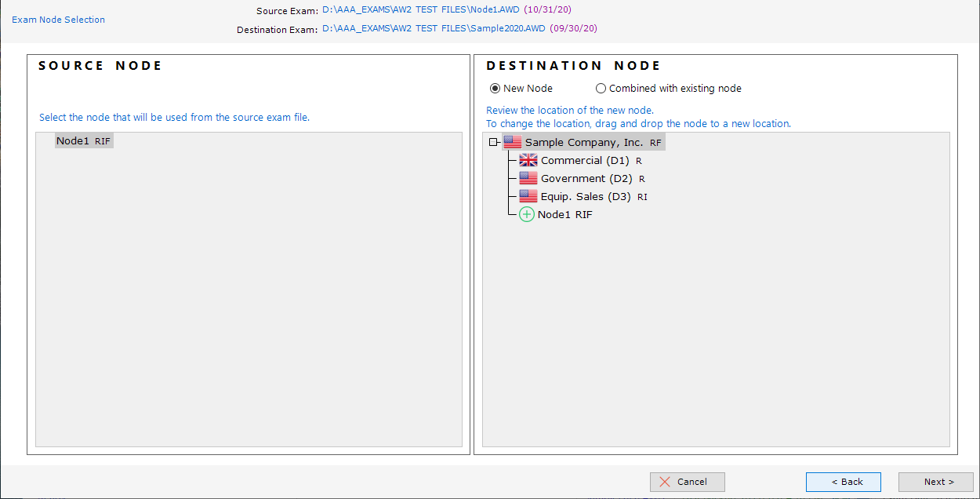Select the Government (D2) node label

[586, 178]
